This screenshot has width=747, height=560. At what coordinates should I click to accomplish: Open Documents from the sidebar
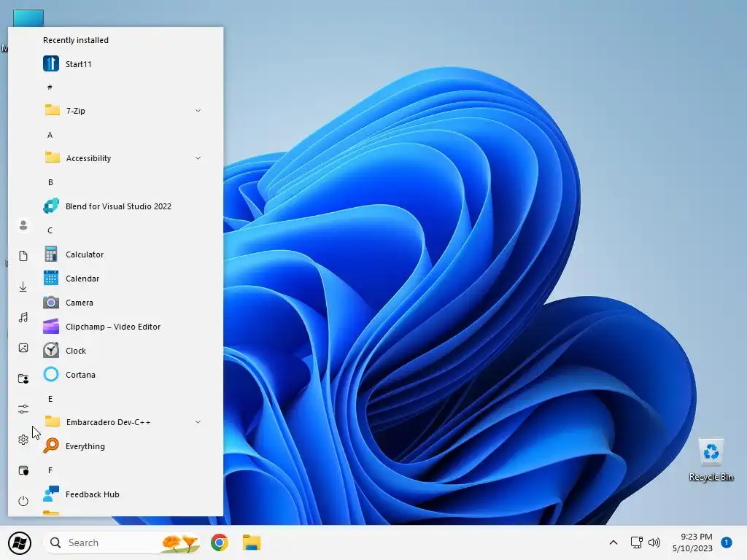coord(23,256)
